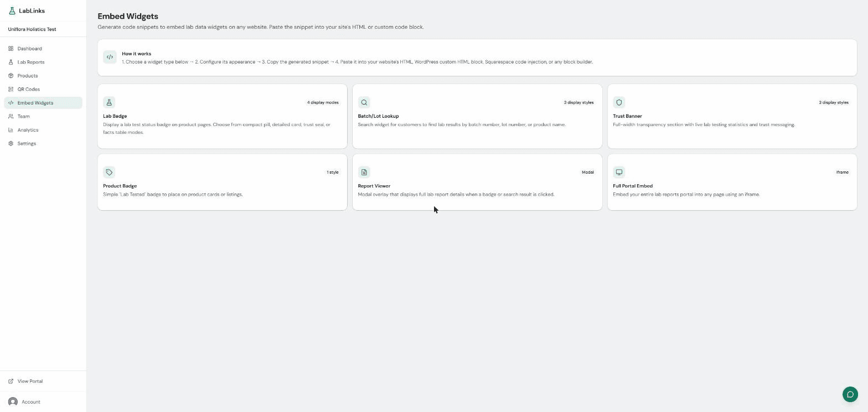
Task: Navigate to QR Codes
Action: click(x=43, y=89)
